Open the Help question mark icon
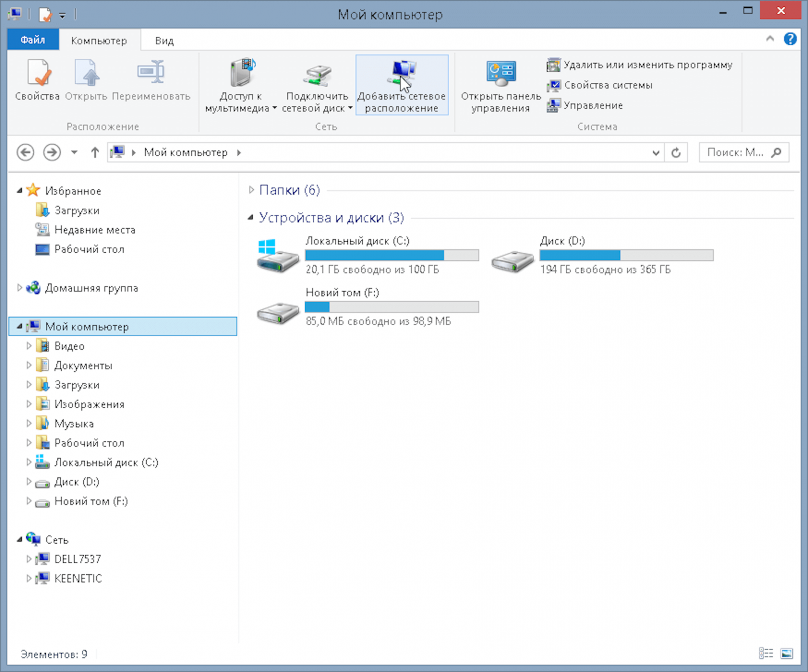Image resolution: width=808 pixels, height=672 pixels. [x=790, y=39]
